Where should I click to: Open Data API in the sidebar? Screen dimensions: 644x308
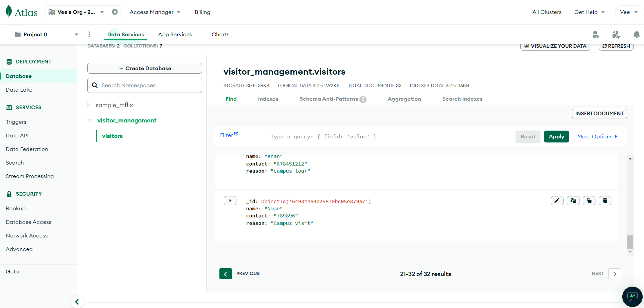coord(17,135)
